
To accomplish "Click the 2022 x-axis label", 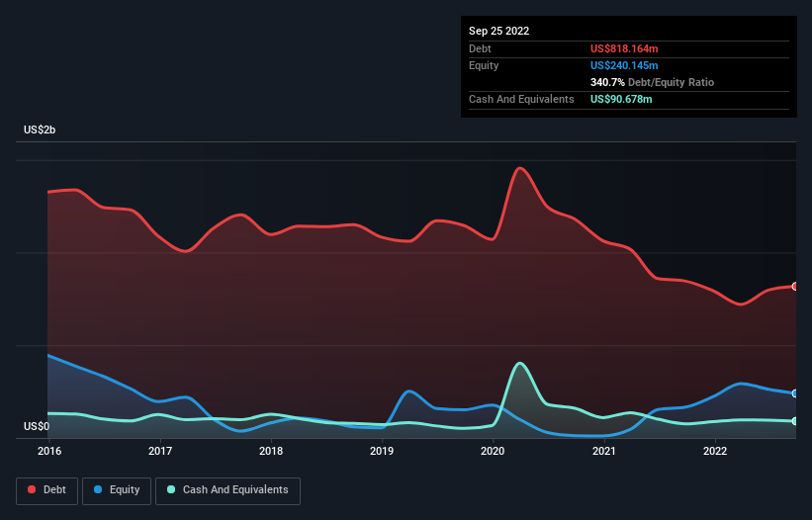I will (x=715, y=451).
